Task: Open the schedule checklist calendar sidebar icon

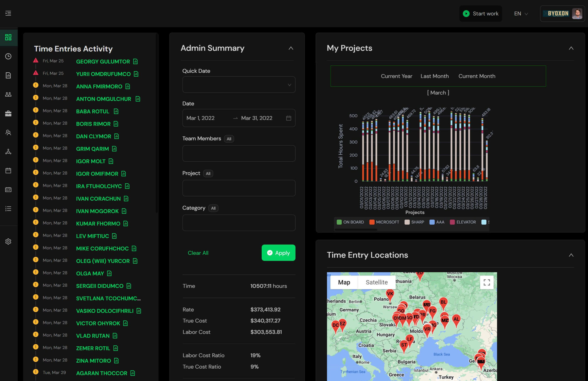Action: click(8, 190)
